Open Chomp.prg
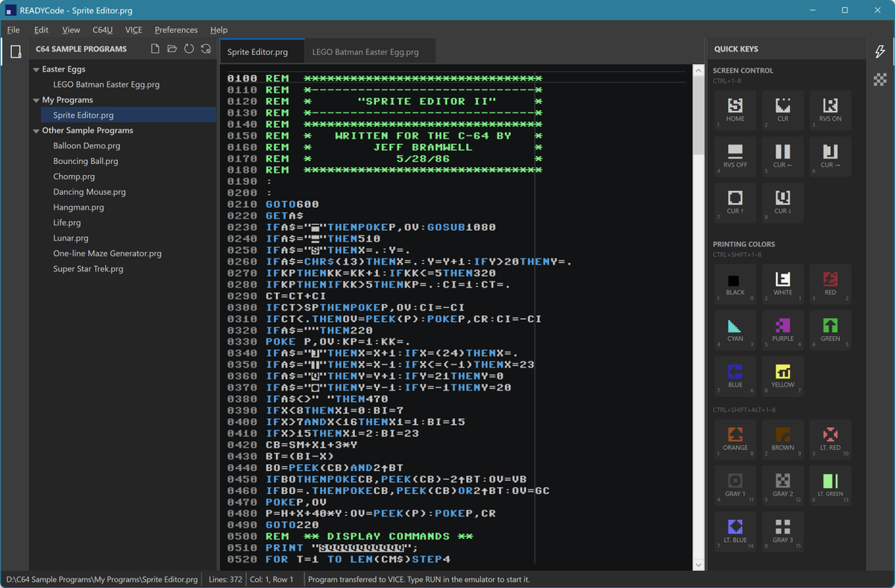This screenshot has height=588, width=895. point(74,177)
